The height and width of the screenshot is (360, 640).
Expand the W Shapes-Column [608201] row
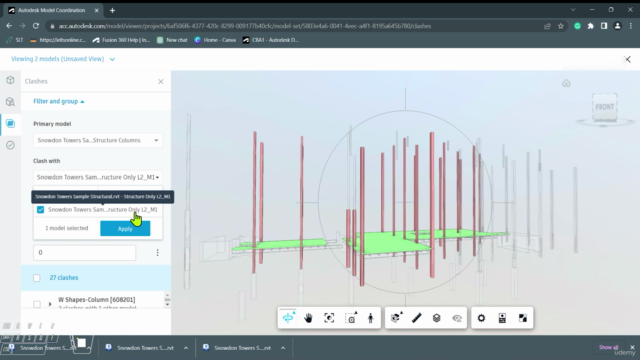[x=50, y=304]
